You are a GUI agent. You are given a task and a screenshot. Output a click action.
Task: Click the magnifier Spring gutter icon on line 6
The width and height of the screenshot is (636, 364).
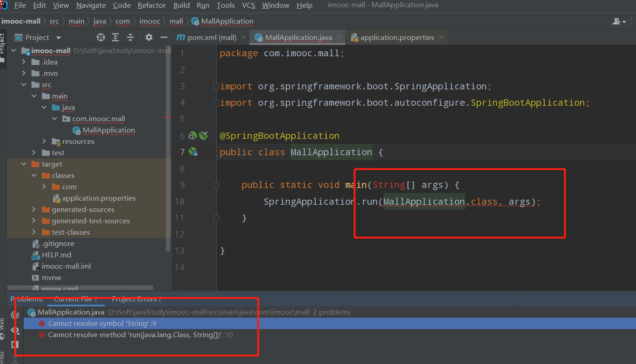(x=193, y=135)
